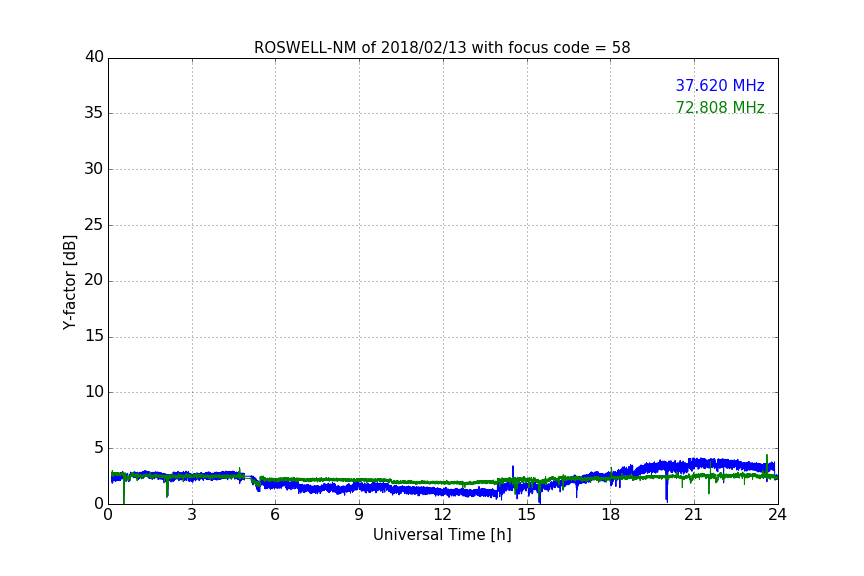Select the green 72.808 MHz legend label
Image resolution: width=864 pixels, height=576 pixels.
click(x=720, y=107)
